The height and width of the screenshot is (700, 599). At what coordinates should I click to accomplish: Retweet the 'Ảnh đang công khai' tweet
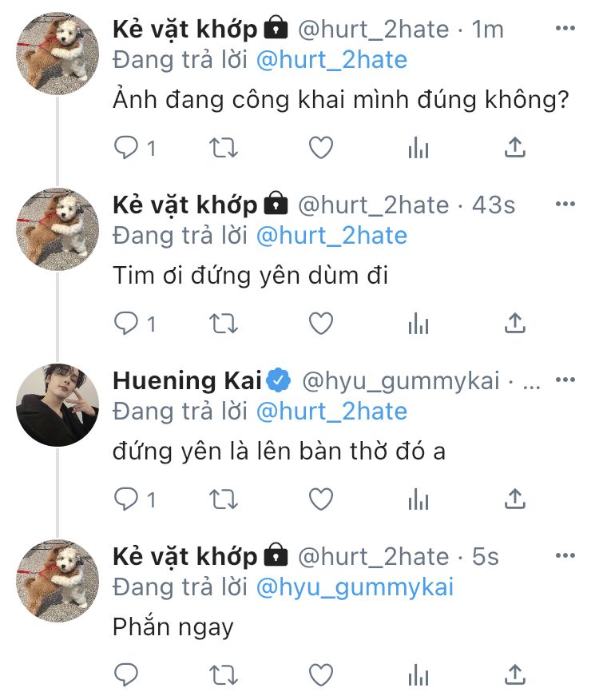[x=224, y=147]
